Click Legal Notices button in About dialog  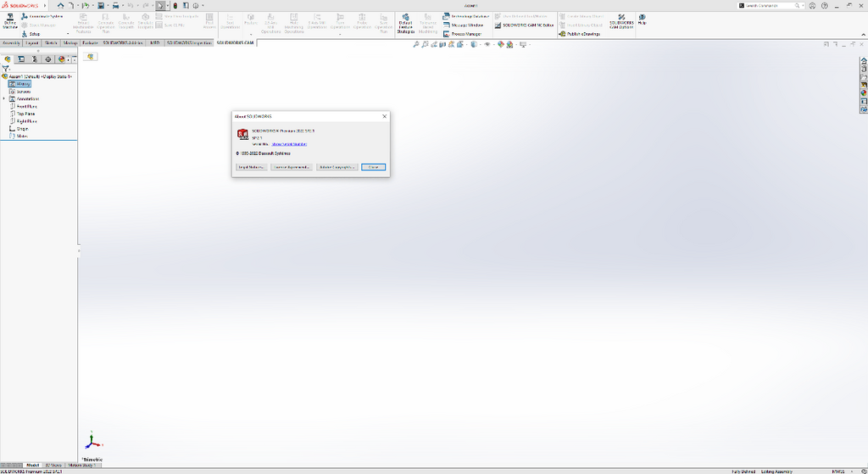point(251,167)
